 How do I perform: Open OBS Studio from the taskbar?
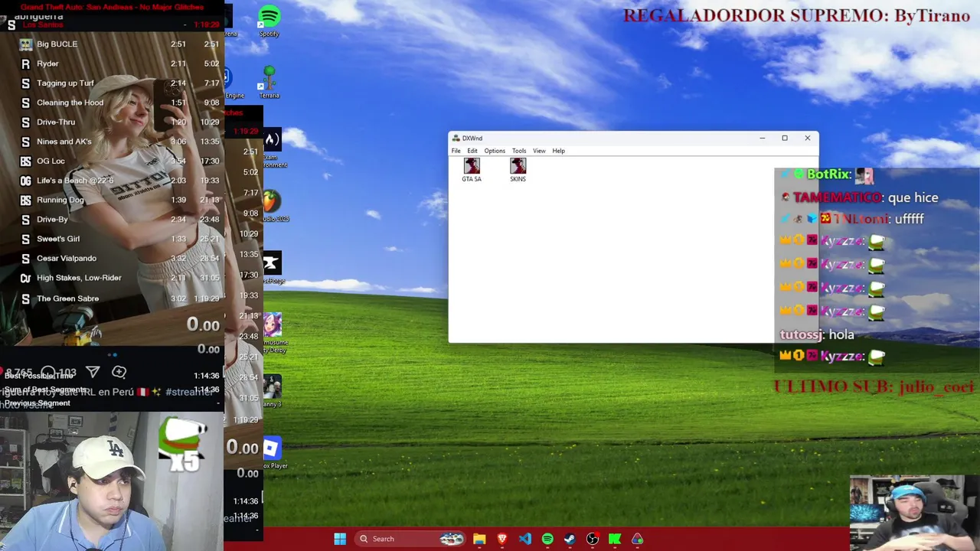click(592, 539)
